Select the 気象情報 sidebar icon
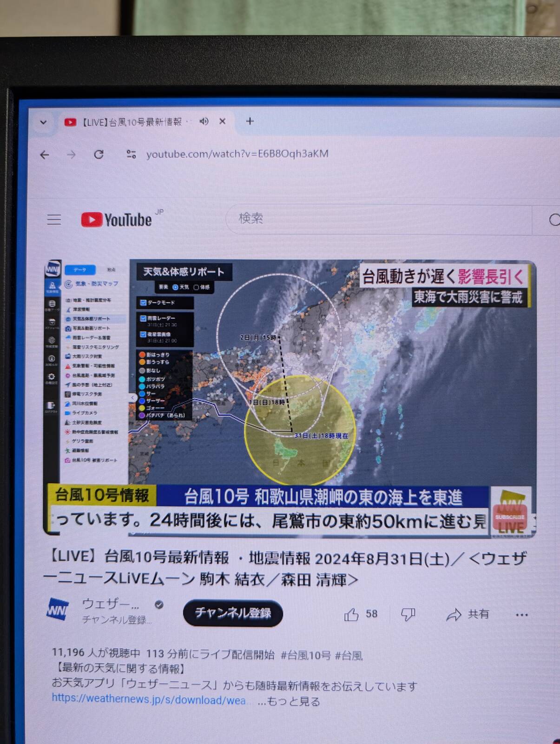Screen dimensions: 560x744 click(x=52, y=287)
